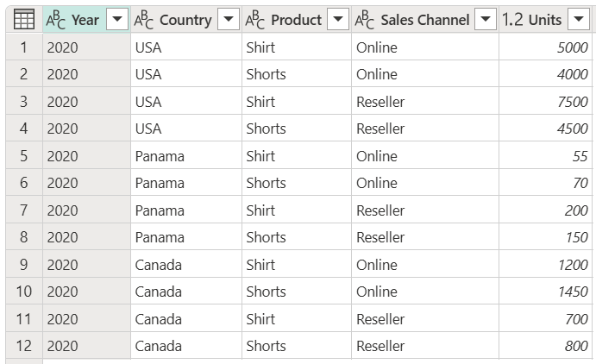Open the Sales Channel filter dropdown

pyautogui.click(x=486, y=19)
